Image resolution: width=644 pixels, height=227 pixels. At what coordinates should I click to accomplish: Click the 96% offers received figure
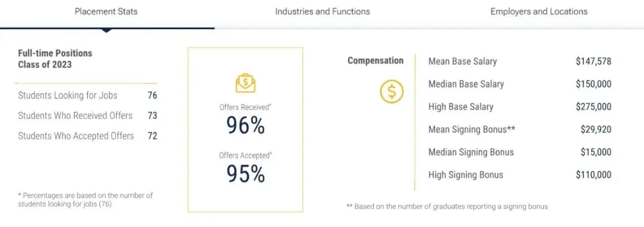click(x=245, y=126)
